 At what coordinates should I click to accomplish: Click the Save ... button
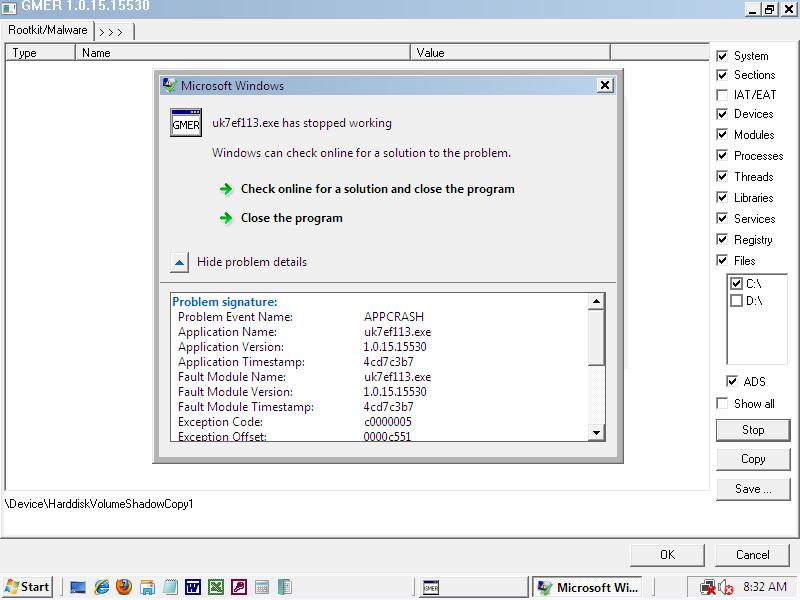tap(753, 489)
